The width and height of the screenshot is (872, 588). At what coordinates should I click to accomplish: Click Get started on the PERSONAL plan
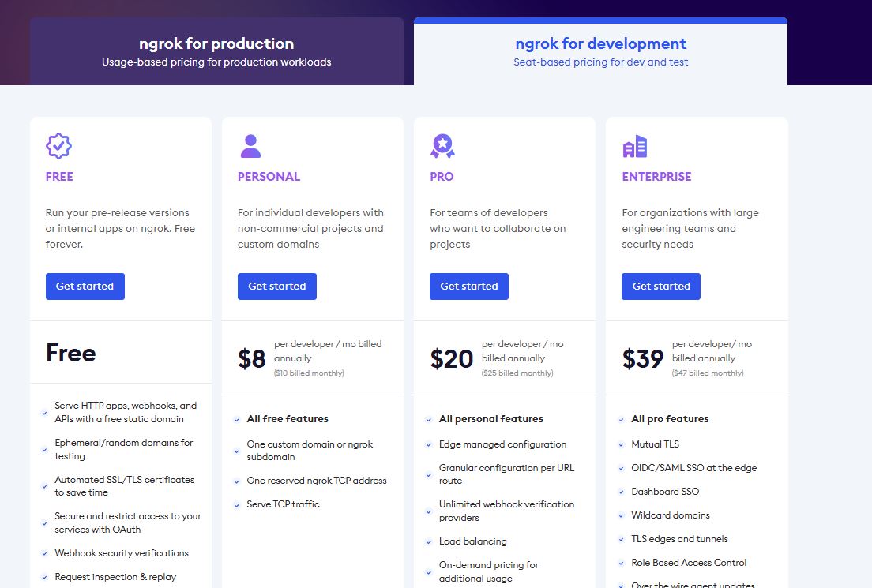point(276,286)
